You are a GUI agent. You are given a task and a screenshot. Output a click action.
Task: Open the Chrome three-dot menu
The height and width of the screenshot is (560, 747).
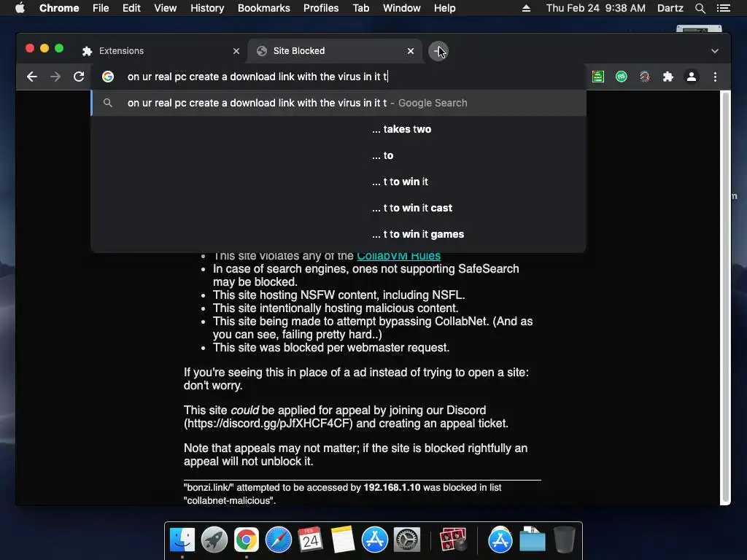pyautogui.click(x=715, y=77)
